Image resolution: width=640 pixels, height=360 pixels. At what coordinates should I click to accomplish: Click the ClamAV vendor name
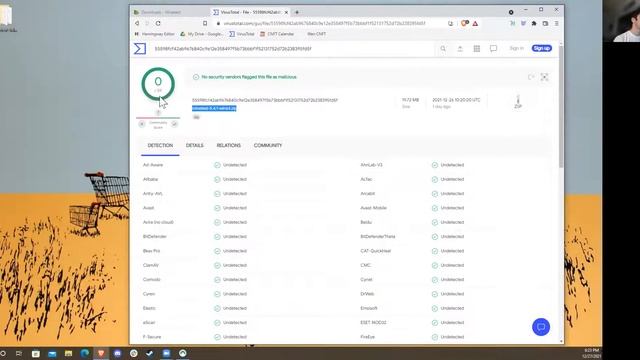pyautogui.click(x=151, y=265)
